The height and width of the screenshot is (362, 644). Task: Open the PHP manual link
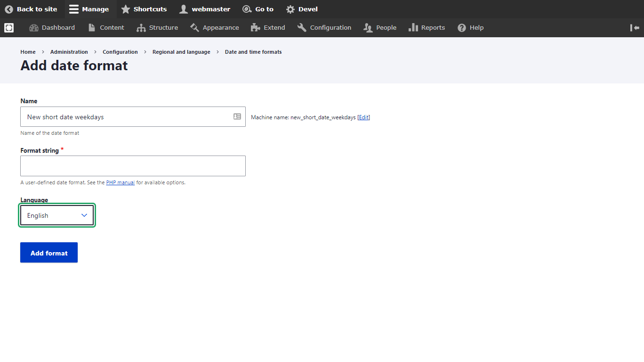tap(121, 182)
